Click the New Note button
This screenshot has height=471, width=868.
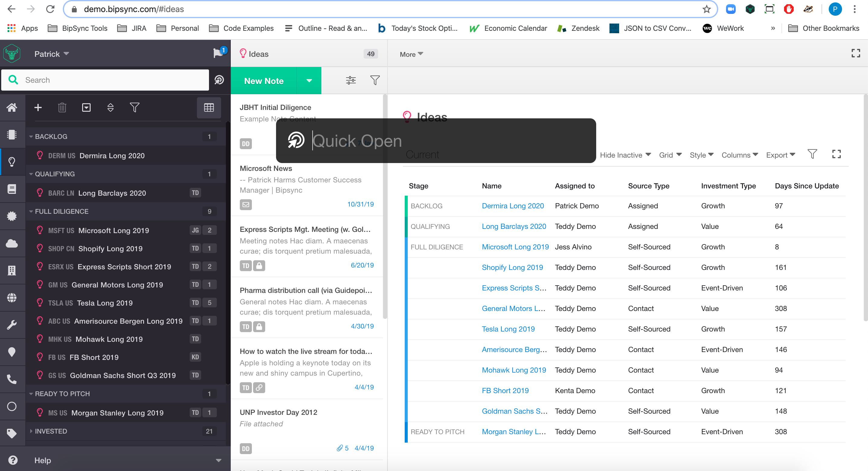264,81
